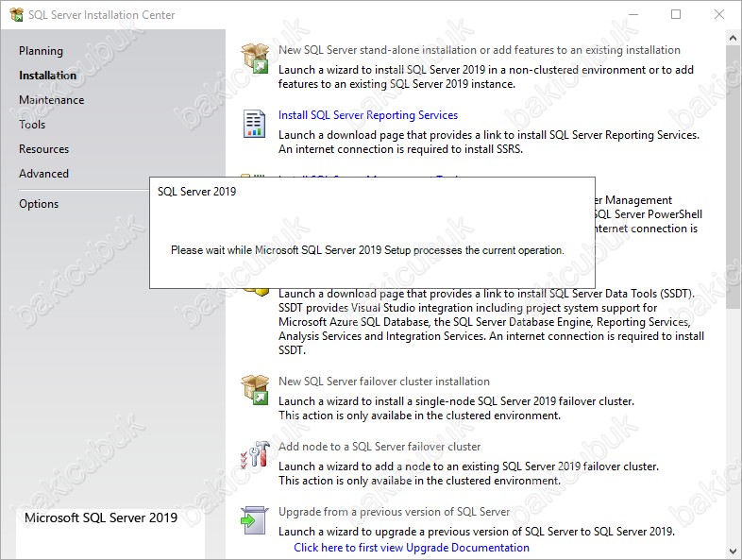This screenshot has width=742, height=560.
Task: Open the Tools section
Action: point(32,125)
